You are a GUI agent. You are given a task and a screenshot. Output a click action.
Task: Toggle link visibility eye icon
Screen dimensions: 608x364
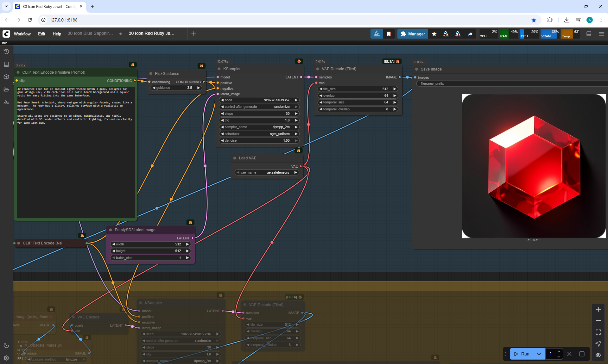click(x=598, y=355)
